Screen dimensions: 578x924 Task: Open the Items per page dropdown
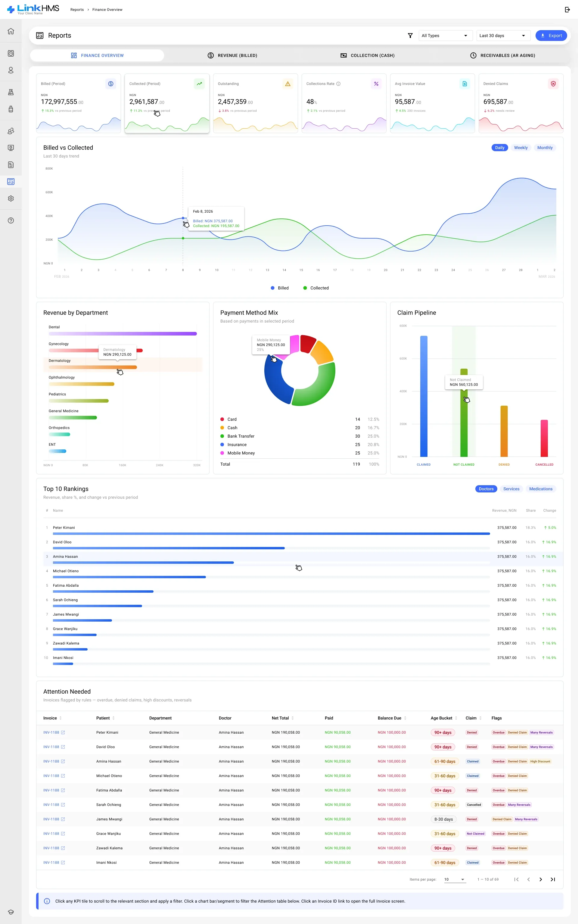tap(455, 879)
